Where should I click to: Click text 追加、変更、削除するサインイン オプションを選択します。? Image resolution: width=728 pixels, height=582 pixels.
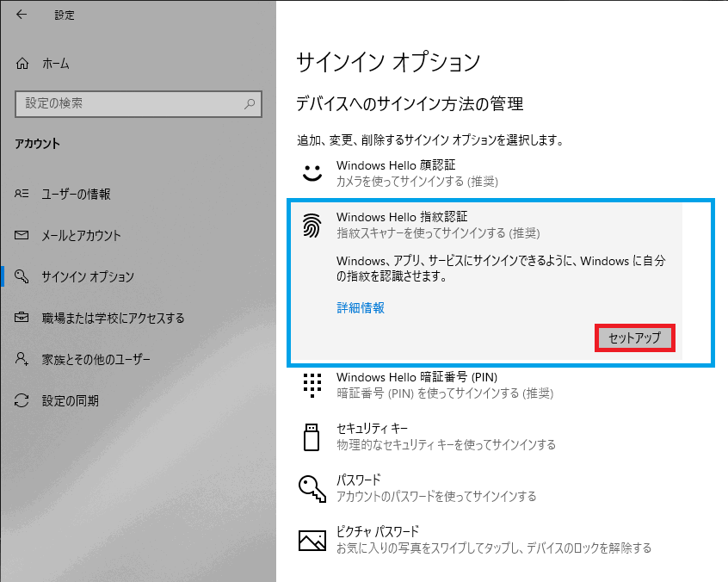[x=430, y=140]
